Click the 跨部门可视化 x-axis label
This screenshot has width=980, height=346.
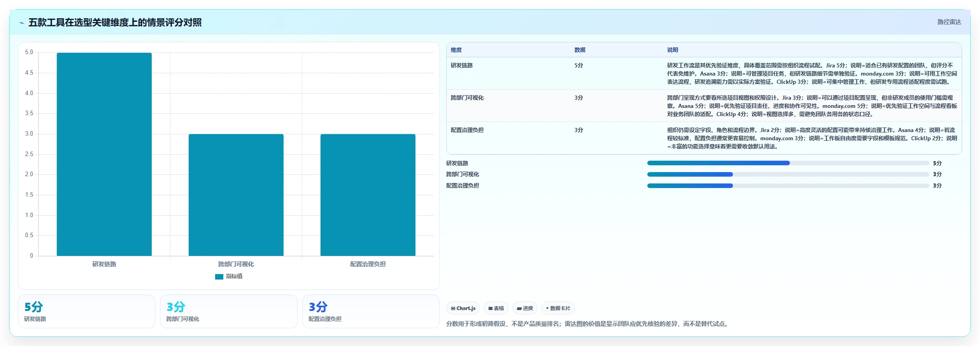[236, 264]
